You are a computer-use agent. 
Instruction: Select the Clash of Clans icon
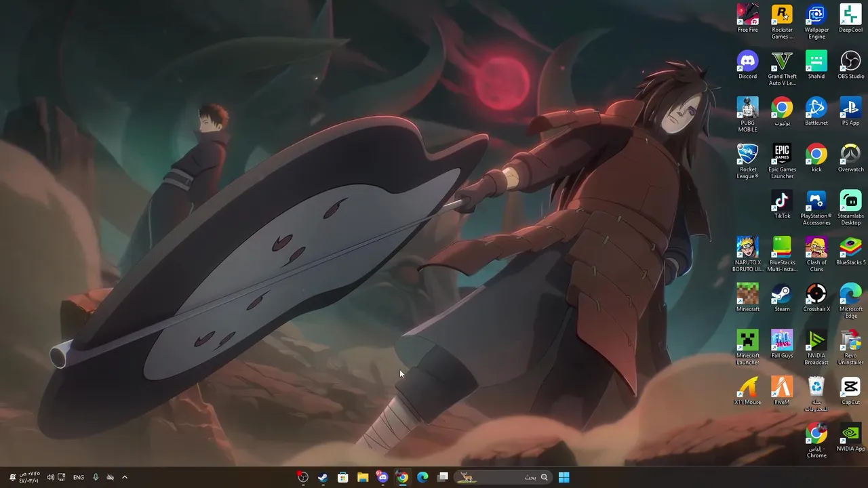816,255
